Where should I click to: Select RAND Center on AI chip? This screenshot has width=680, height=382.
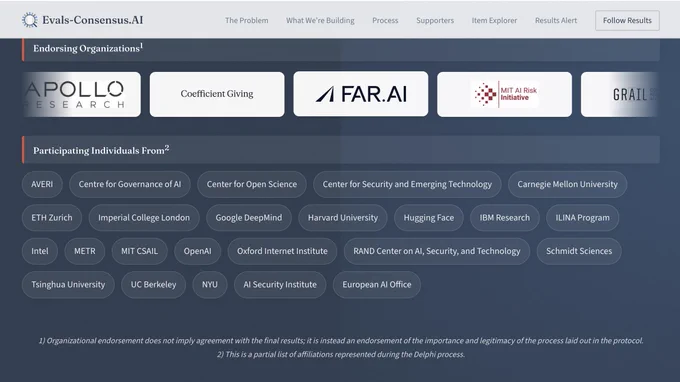[437, 251]
